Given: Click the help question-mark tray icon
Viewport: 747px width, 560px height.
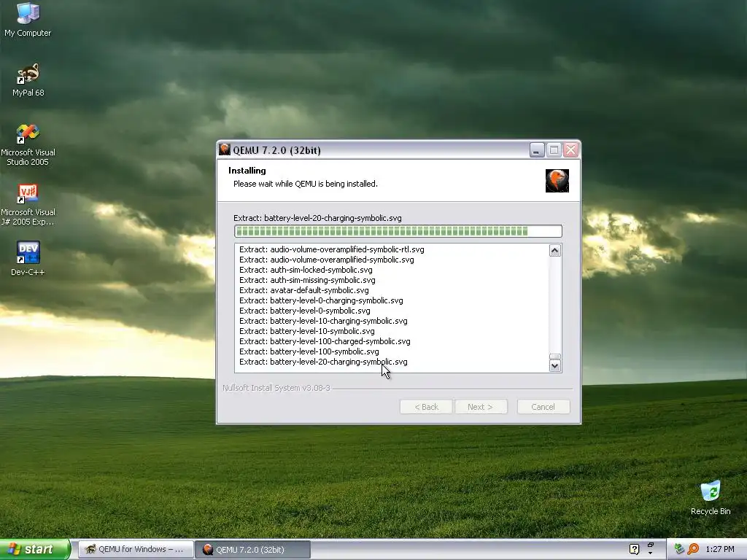Looking at the screenshot, I should coord(634,549).
